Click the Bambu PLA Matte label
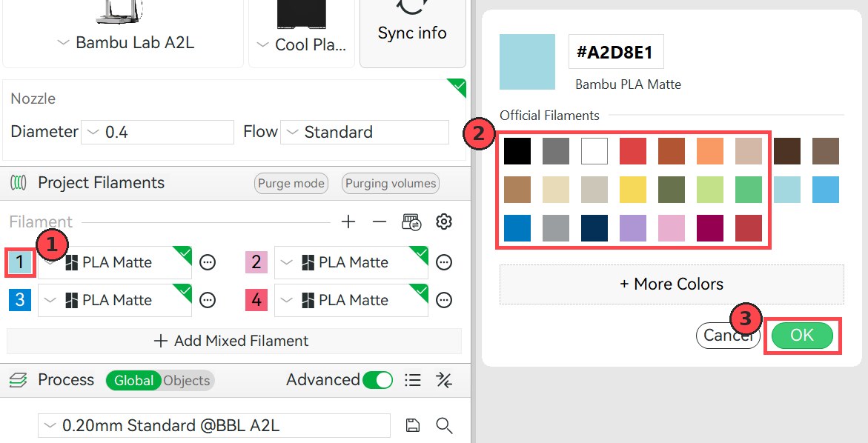Viewport: 868px width, 443px height. (629, 84)
